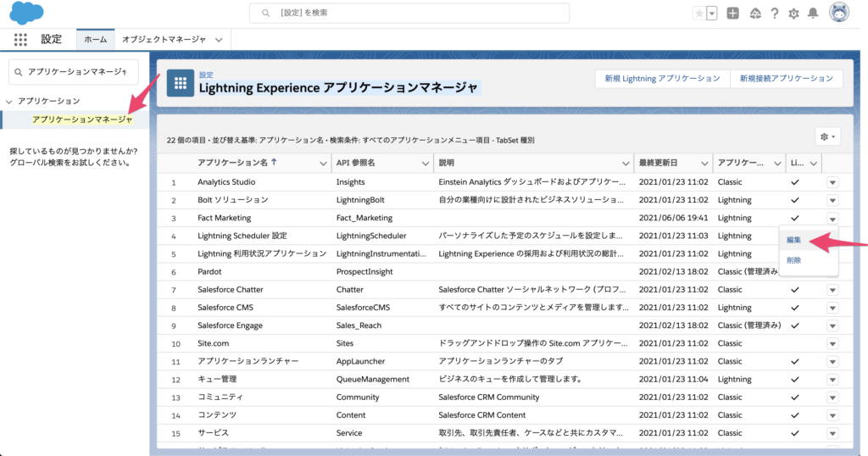Screen dimensions: 868x456
Task: Open アプリケーション名 column menu chevron
Action: (x=323, y=164)
